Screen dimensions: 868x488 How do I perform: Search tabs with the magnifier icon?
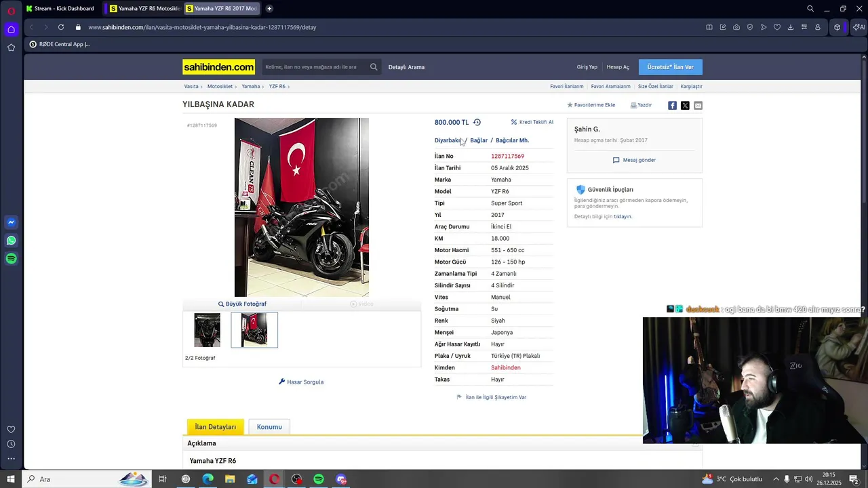(x=810, y=9)
